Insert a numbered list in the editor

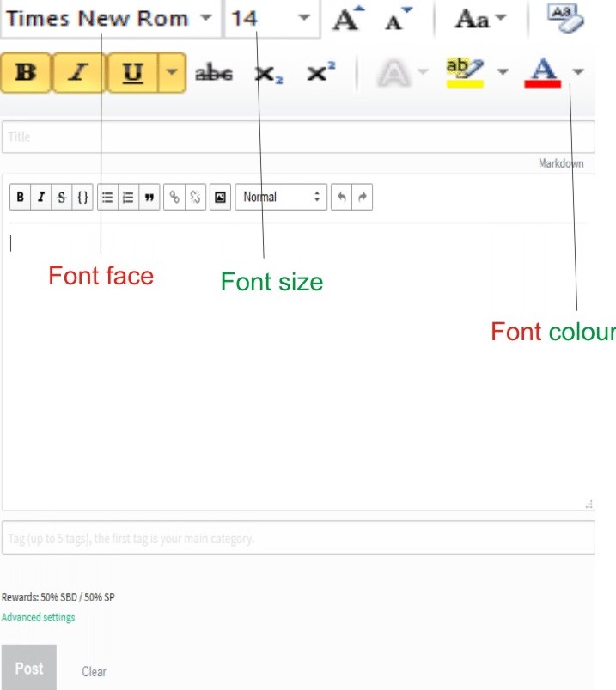128,197
